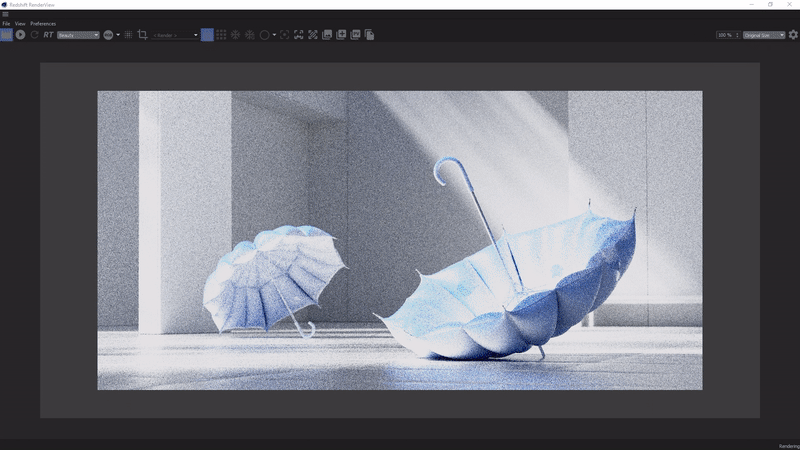Click the View menu
This screenshot has height=450, width=800.
20,23
